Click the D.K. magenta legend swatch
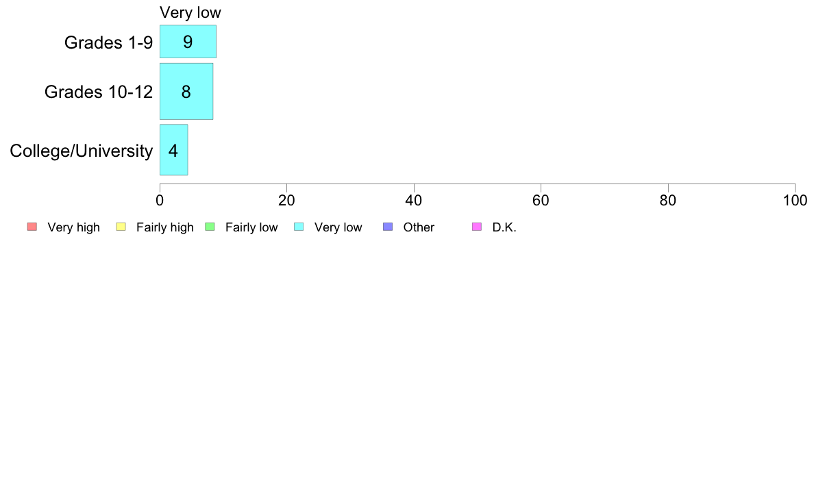Viewport: 814px width, 504px height. point(477,227)
